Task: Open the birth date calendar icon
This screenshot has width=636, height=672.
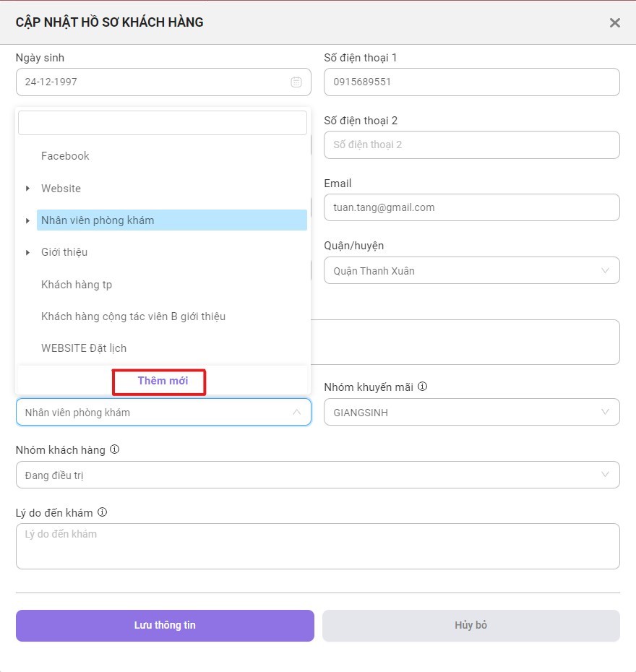Action: pos(296,82)
